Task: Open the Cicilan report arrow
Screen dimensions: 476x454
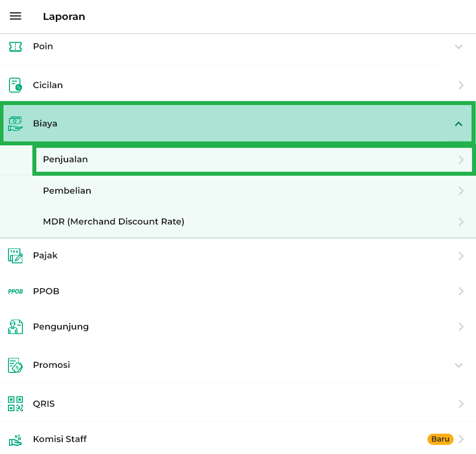Action: tap(461, 85)
